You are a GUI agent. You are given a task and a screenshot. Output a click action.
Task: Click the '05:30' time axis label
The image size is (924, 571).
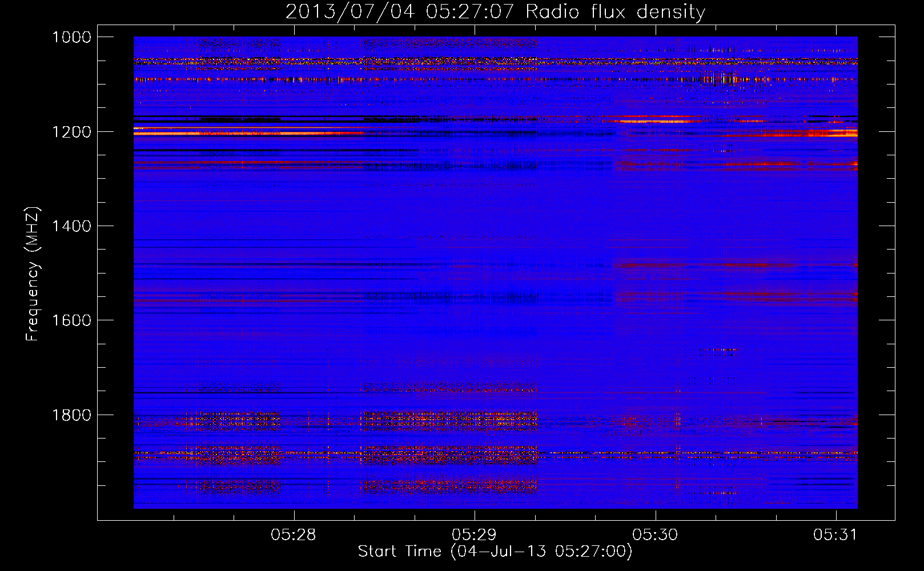point(655,534)
